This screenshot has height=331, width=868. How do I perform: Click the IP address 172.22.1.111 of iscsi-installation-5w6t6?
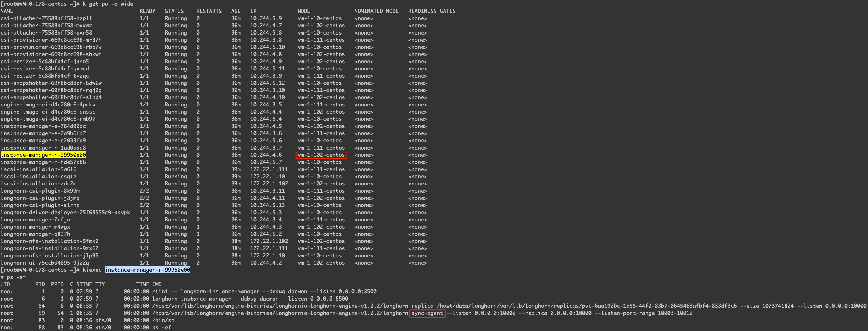coord(269,169)
